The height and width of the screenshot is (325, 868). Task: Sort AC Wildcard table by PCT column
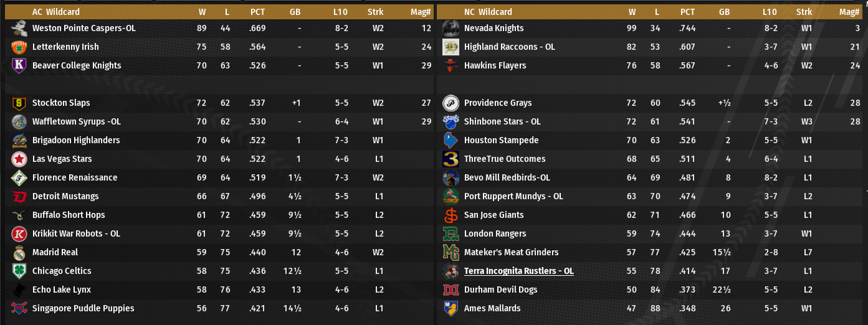tap(257, 12)
